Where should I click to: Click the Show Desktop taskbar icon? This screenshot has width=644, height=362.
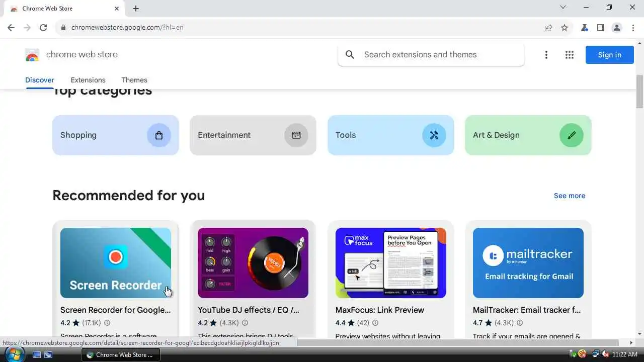(37, 354)
